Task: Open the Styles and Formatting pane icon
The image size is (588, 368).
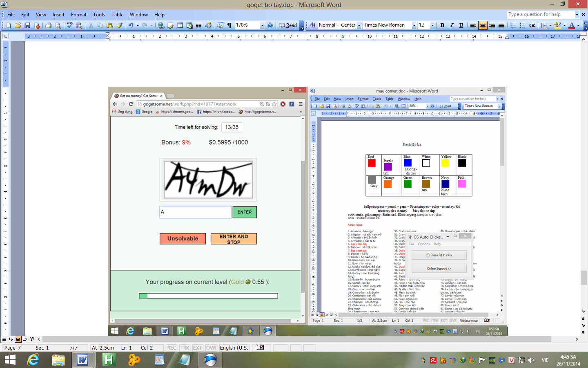Action: tap(313, 25)
